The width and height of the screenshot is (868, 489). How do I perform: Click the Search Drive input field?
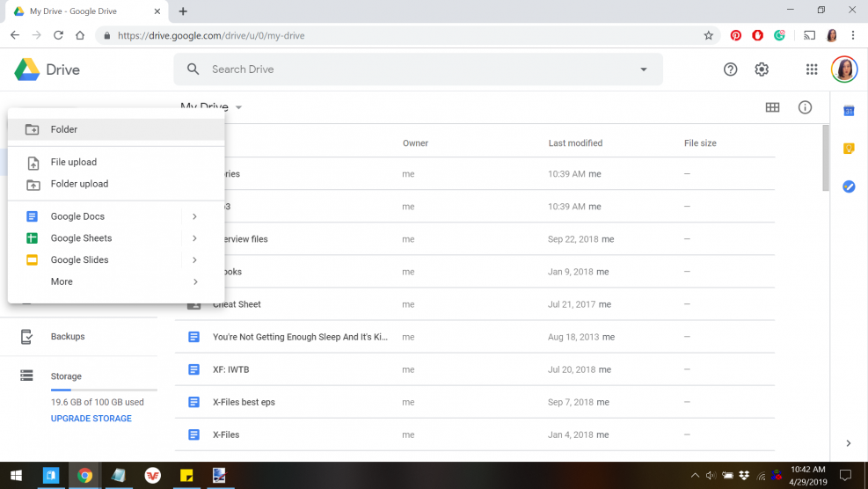click(413, 69)
